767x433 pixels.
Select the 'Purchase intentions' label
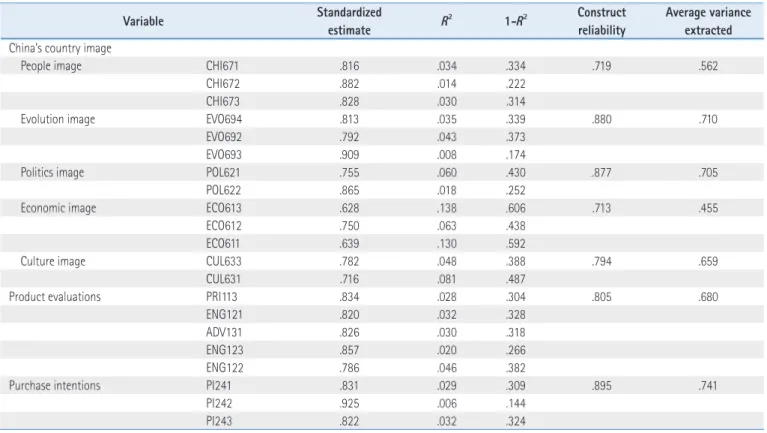point(54,386)
